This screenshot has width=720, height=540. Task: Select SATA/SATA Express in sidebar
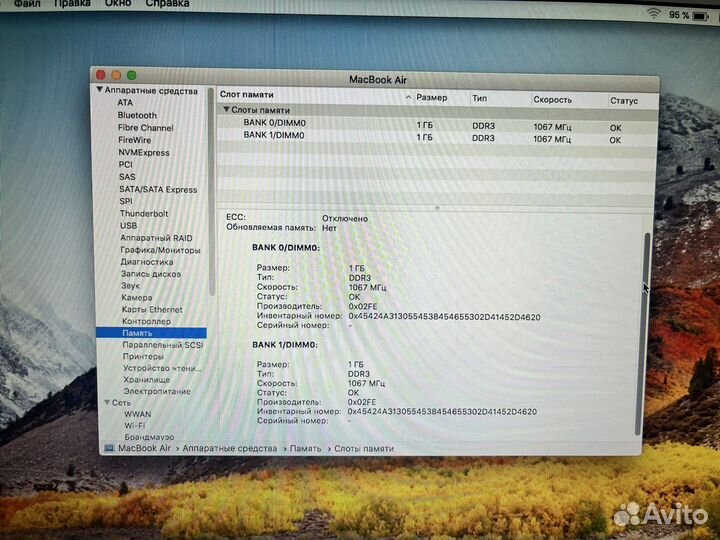(x=158, y=189)
